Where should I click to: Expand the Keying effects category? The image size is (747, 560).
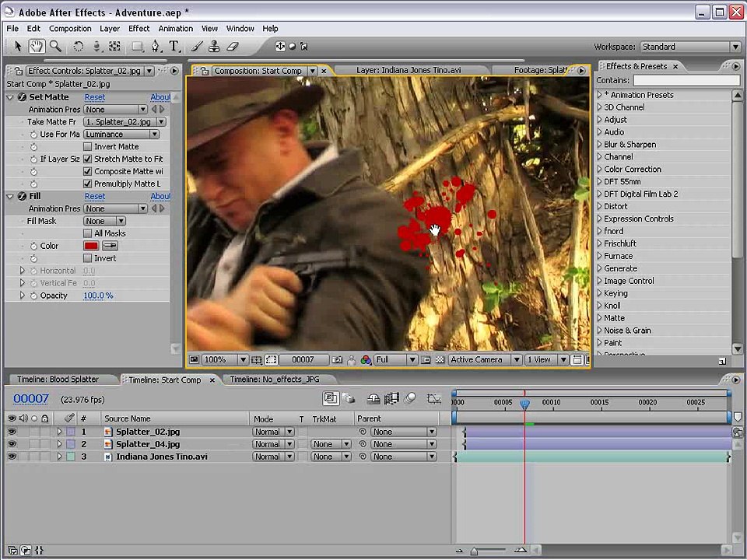coord(600,293)
